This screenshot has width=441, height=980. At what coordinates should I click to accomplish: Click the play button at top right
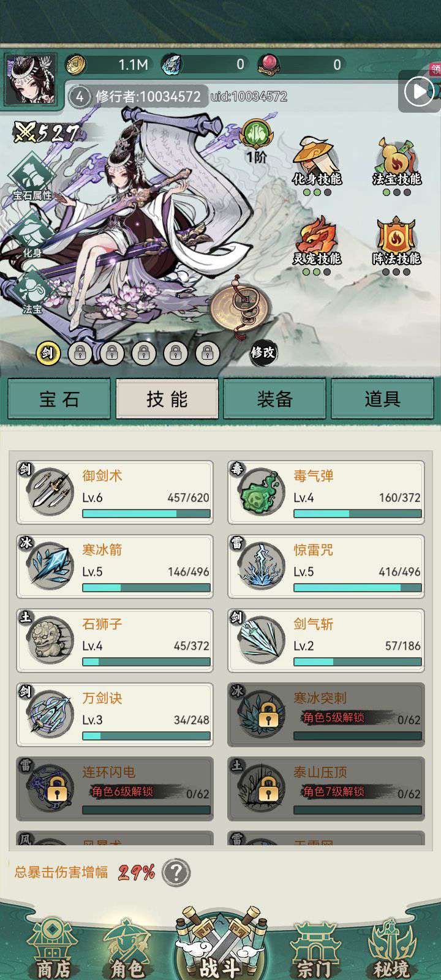pos(419,92)
